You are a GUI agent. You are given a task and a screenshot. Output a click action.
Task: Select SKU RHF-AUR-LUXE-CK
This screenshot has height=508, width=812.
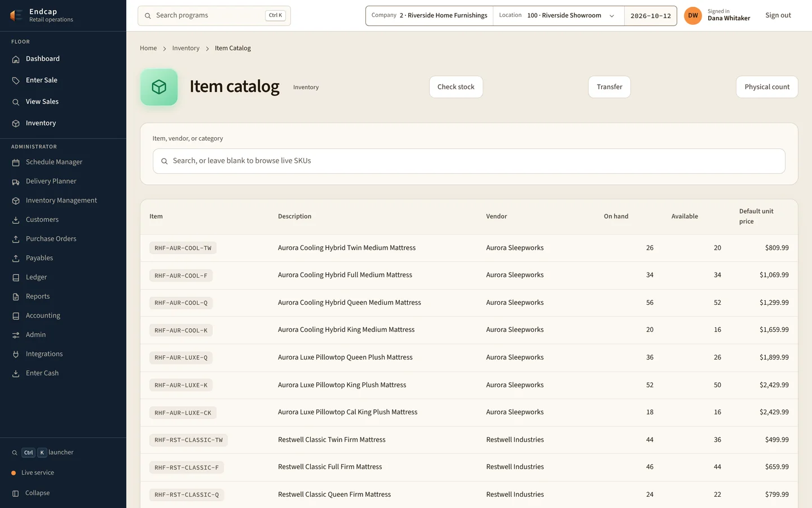click(x=183, y=413)
